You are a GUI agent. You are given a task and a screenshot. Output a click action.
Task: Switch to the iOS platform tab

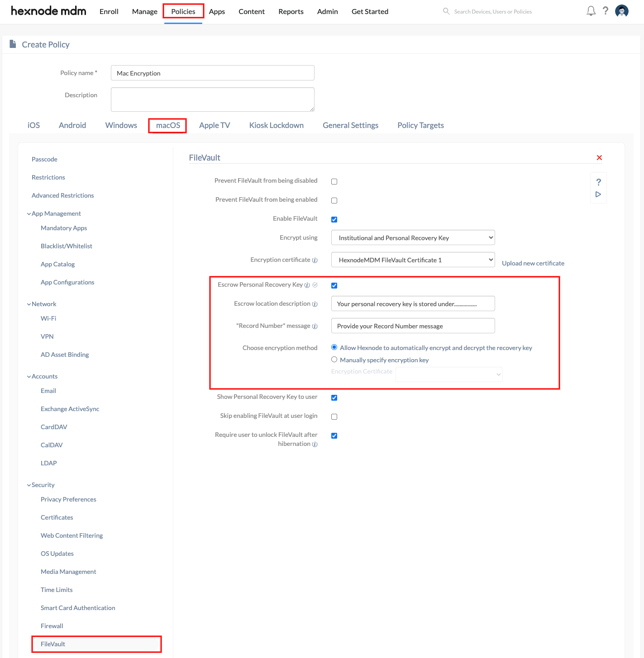tap(33, 125)
